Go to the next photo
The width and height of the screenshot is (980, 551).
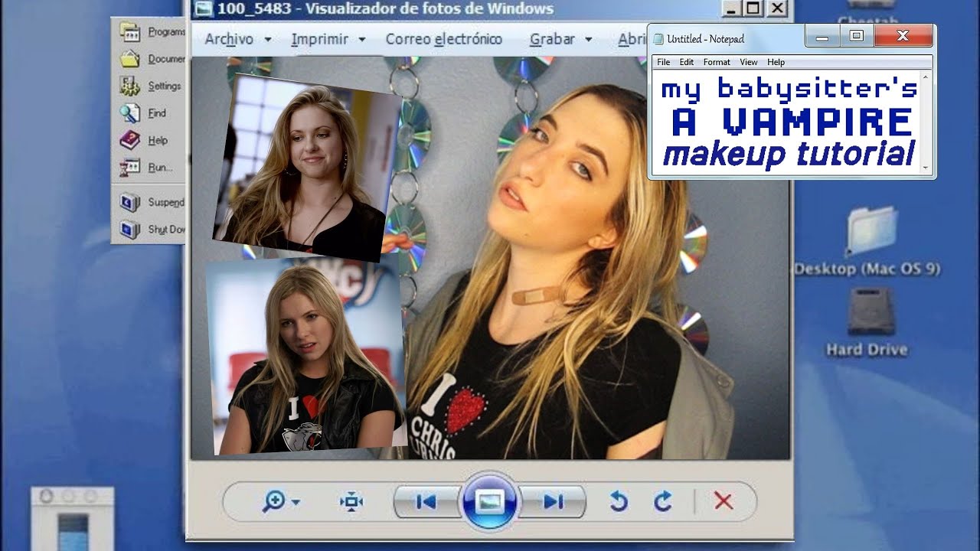pos(553,502)
